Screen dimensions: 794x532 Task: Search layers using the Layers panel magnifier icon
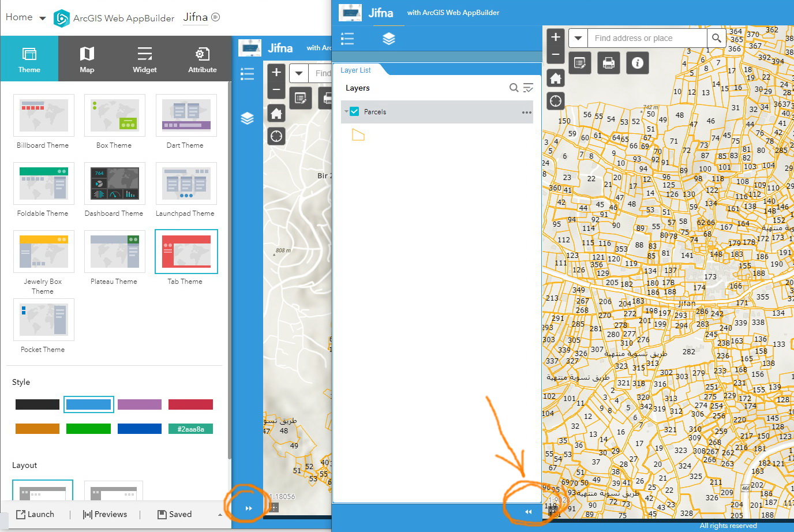tap(514, 88)
